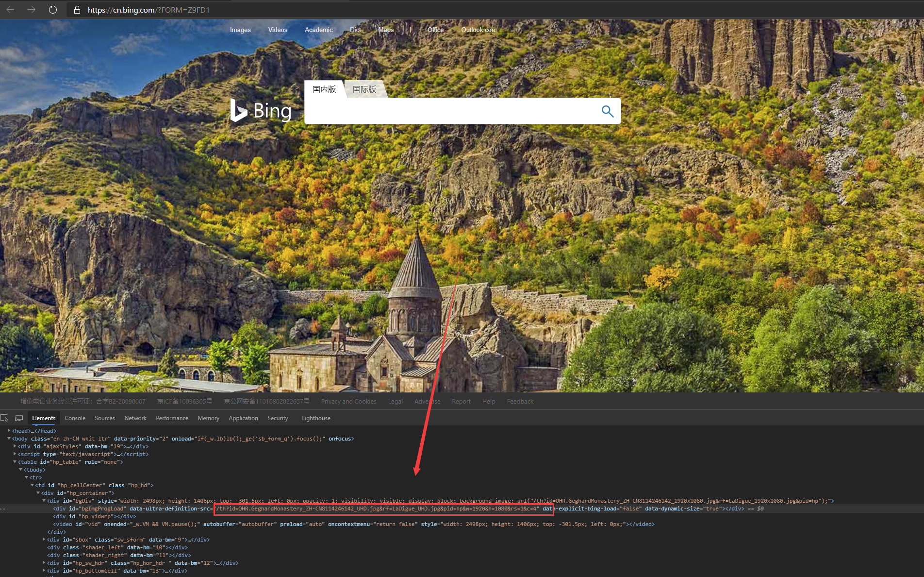This screenshot has height=577, width=924.
Task: Open the 京ICP备10036305号 footer link
Action: pyautogui.click(x=184, y=401)
